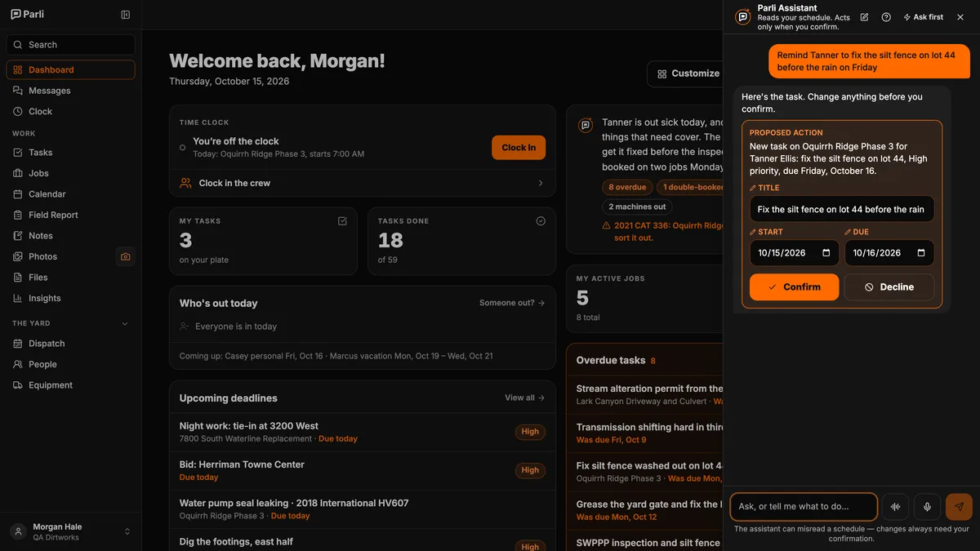Viewport: 980px width, 551px height.
Task: Click the 2 machines out chip
Action: (x=637, y=207)
